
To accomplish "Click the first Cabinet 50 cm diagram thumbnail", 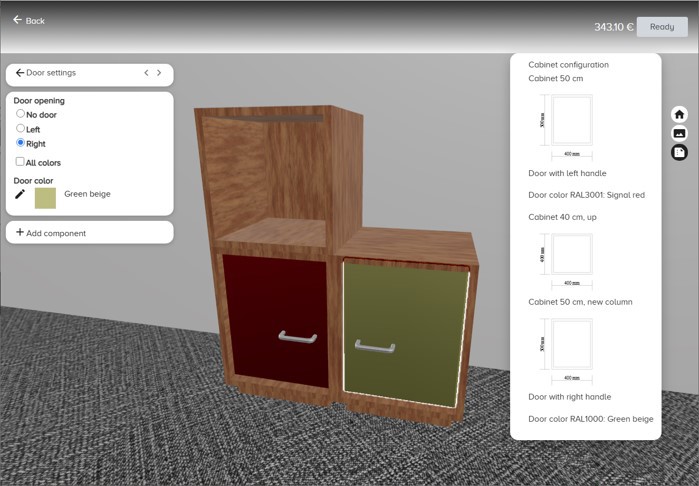I will (x=567, y=120).
